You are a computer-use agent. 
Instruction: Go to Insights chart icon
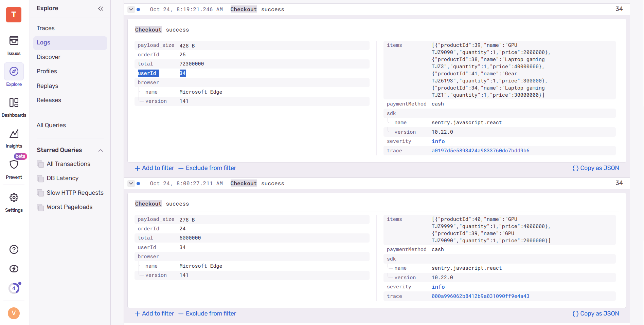(x=14, y=134)
